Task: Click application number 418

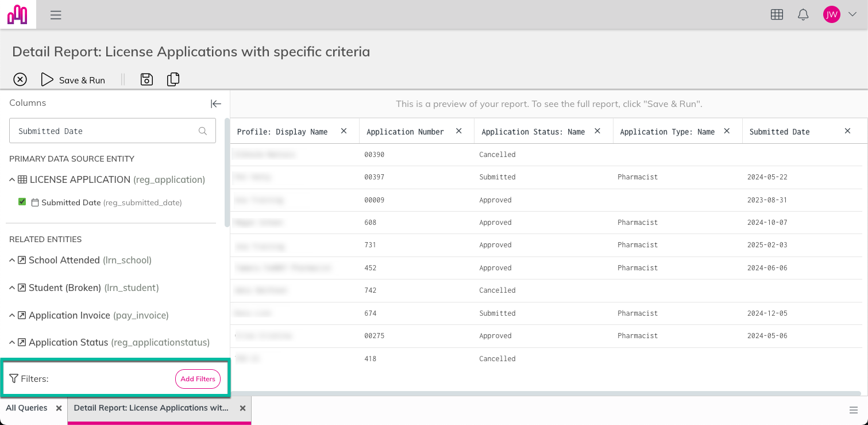Action: pos(370,359)
